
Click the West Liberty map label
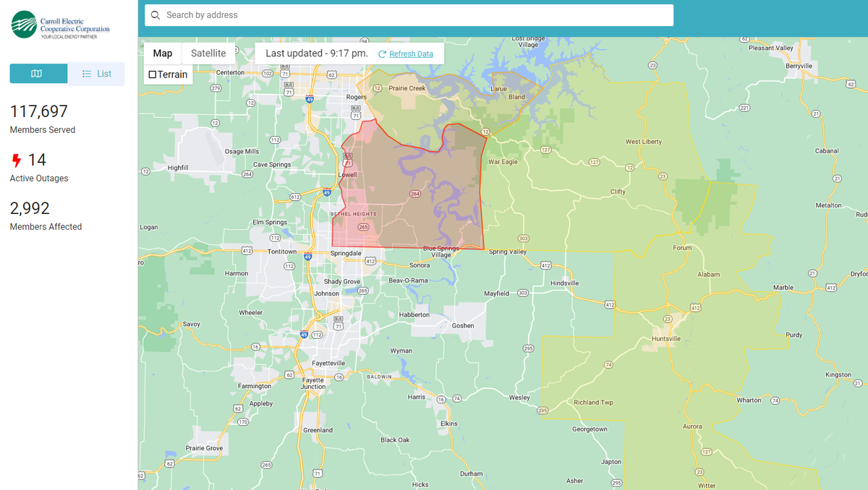(x=644, y=142)
